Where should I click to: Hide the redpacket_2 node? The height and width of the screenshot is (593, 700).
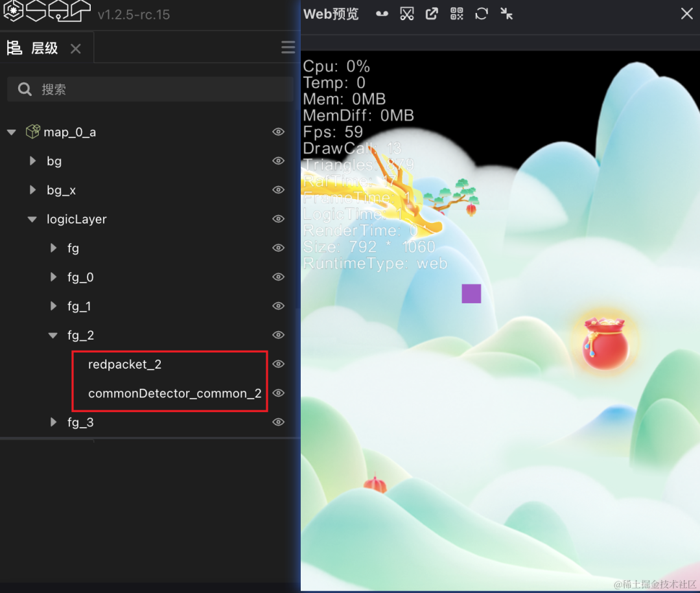tap(279, 364)
